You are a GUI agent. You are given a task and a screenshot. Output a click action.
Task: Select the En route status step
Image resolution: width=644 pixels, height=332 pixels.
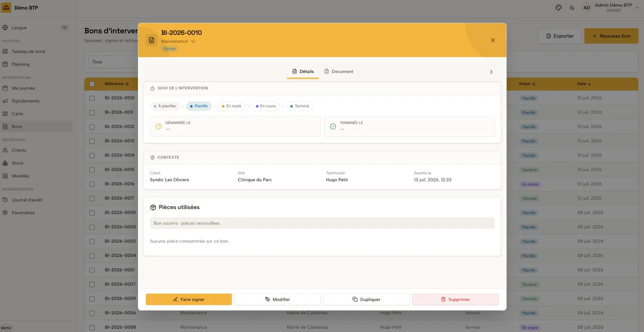coord(231,106)
